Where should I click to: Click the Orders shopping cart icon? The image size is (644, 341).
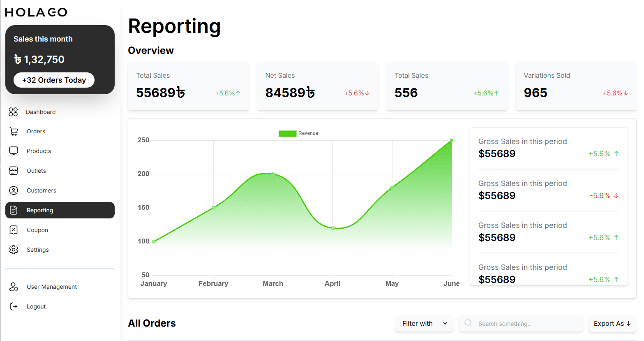click(14, 131)
